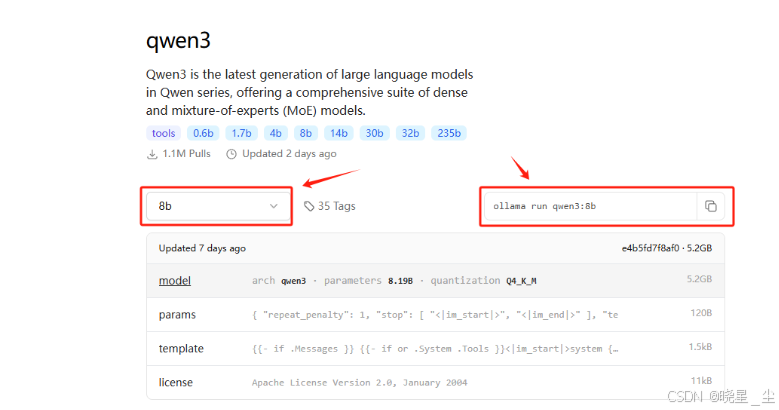Choose the 1.7b size tag
Viewport: 779px width, 410px height.
click(x=241, y=133)
